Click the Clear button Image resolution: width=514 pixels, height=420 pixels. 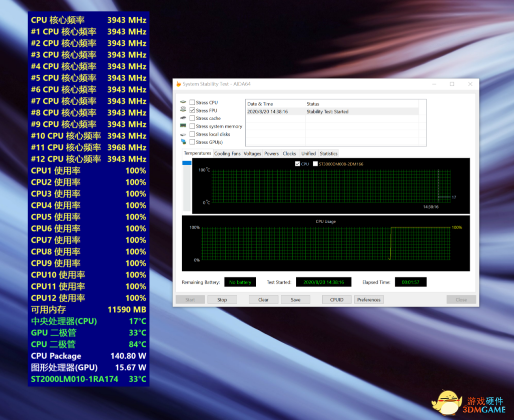(x=263, y=300)
